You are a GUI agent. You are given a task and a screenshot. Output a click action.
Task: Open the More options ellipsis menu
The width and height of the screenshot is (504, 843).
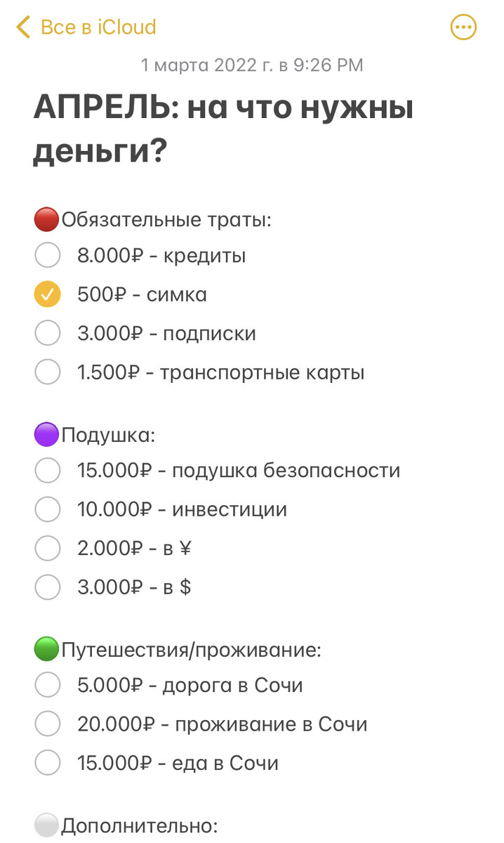pos(463,27)
